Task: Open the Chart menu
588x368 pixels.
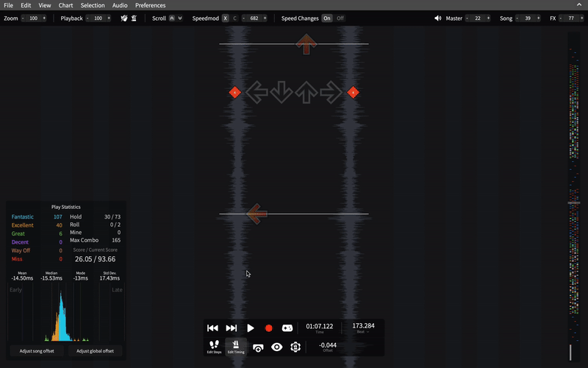Action: point(65,5)
